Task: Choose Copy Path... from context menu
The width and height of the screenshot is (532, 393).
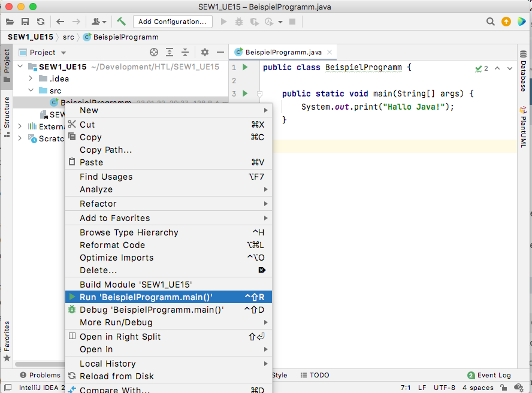Action: tap(168, 150)
